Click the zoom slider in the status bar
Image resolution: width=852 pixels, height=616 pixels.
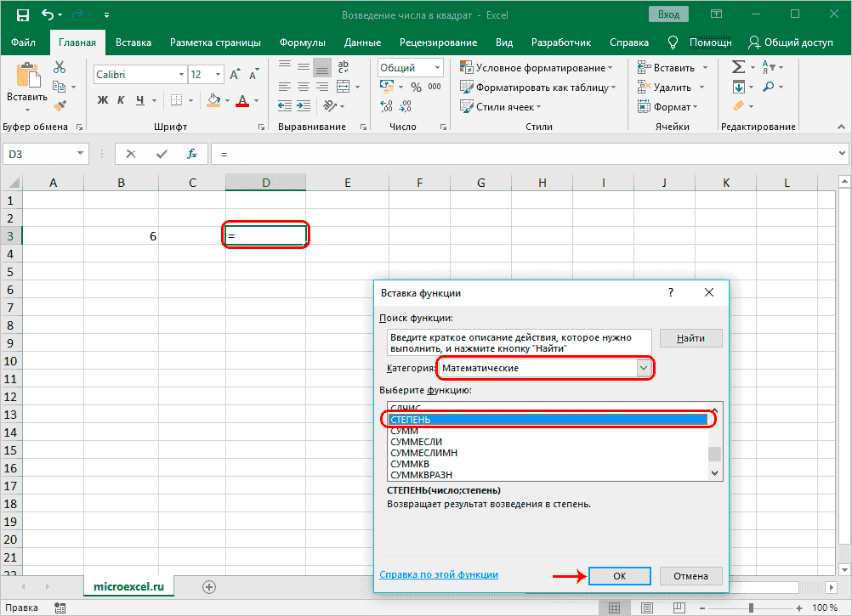tap(753, 608)
